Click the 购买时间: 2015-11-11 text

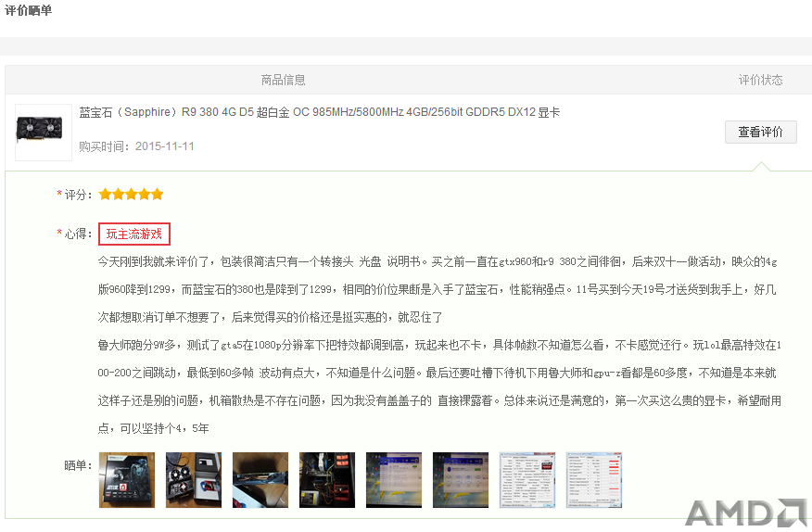coord(136,146)
